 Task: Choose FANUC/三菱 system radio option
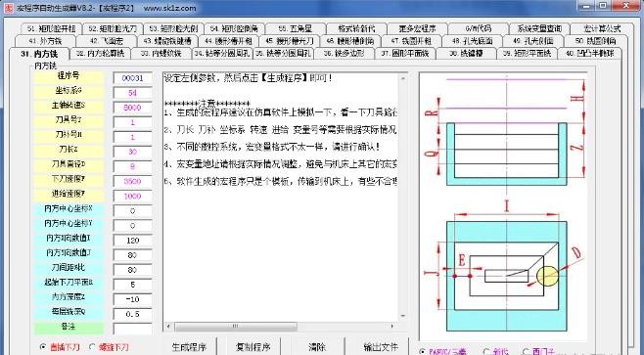[443, 352]
